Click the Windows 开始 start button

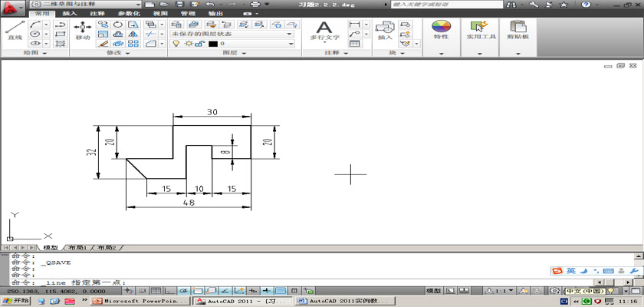16,301
